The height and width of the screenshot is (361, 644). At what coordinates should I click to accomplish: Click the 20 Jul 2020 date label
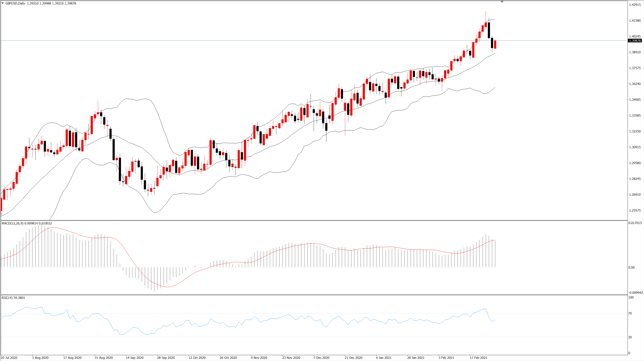tap(9, 358)
